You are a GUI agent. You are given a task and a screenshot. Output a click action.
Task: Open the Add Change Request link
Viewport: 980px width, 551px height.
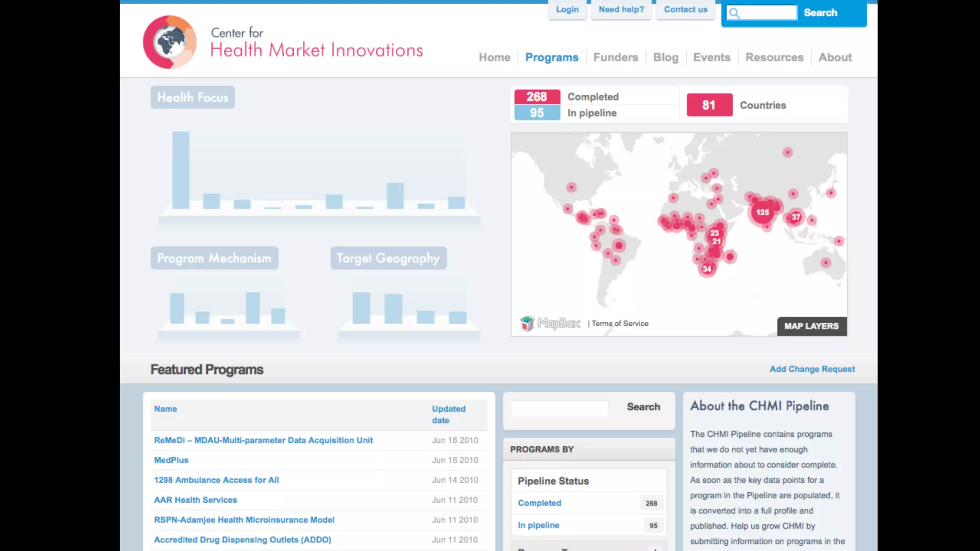tap(812, 369)
